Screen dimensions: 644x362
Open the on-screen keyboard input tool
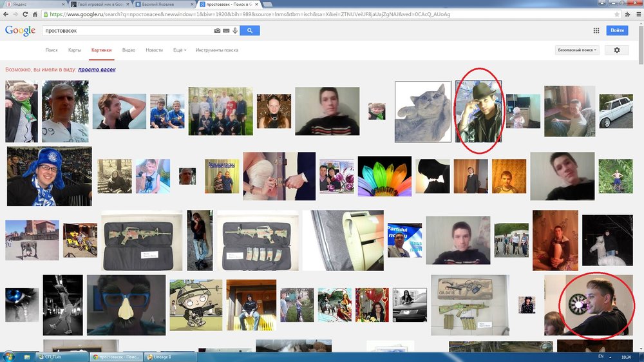click(226, 30)
